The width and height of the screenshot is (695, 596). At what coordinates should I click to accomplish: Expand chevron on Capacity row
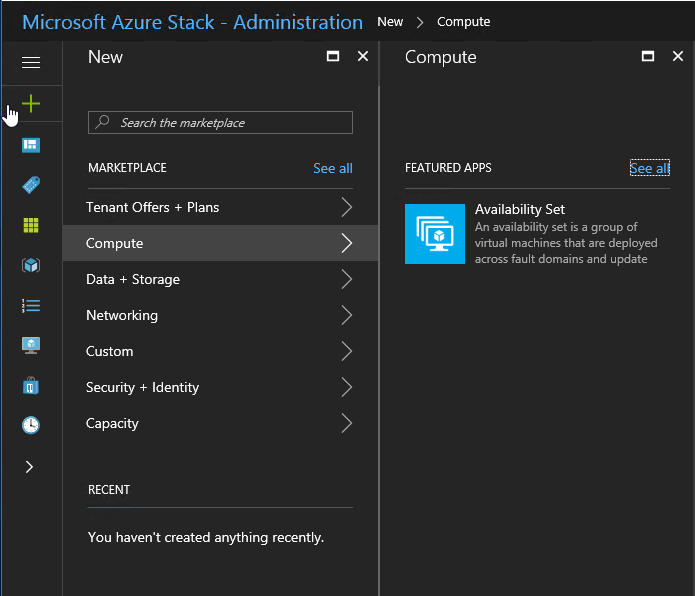pyautogui.click(x=347, y=423)
